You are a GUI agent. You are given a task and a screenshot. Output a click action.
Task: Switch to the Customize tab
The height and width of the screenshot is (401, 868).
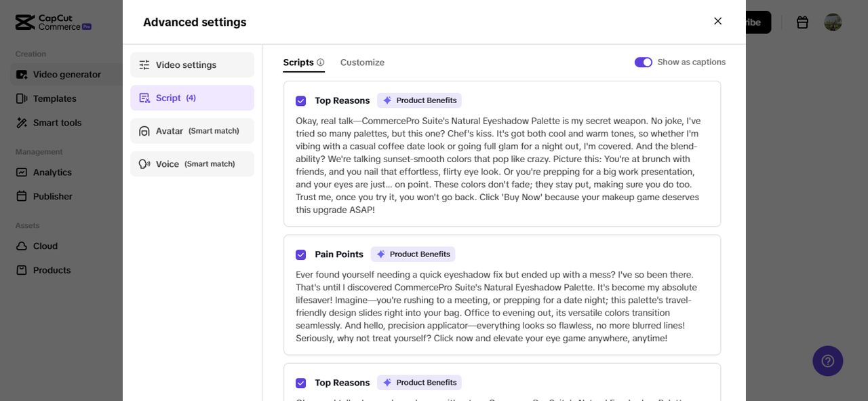tap(362, 62)
